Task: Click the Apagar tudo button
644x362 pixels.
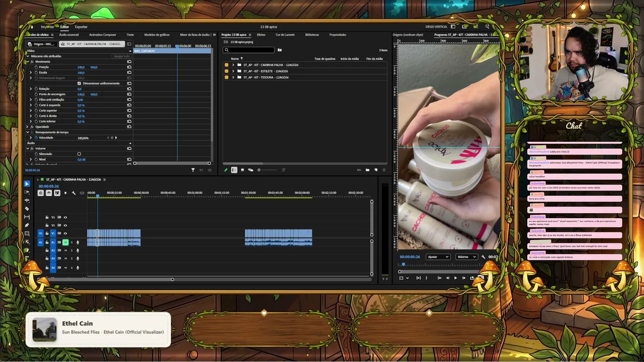Action: [122, 56]
